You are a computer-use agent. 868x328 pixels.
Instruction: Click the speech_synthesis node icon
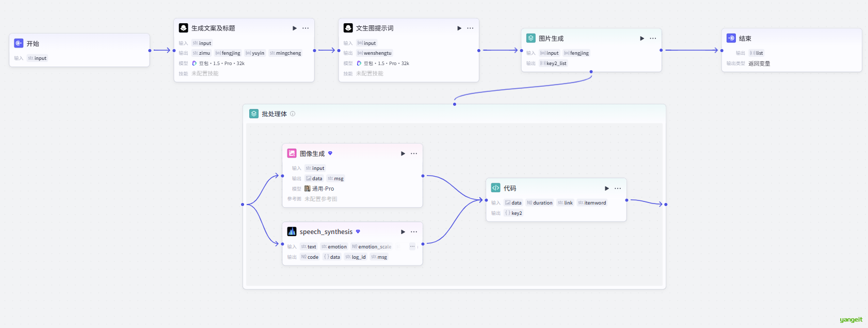pos(292,231)
